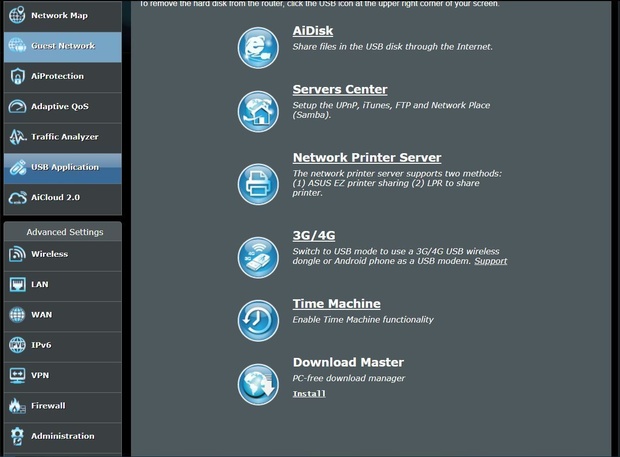Click the Time Machine clock icon
The image size is (620, 457).
(258, 321)
